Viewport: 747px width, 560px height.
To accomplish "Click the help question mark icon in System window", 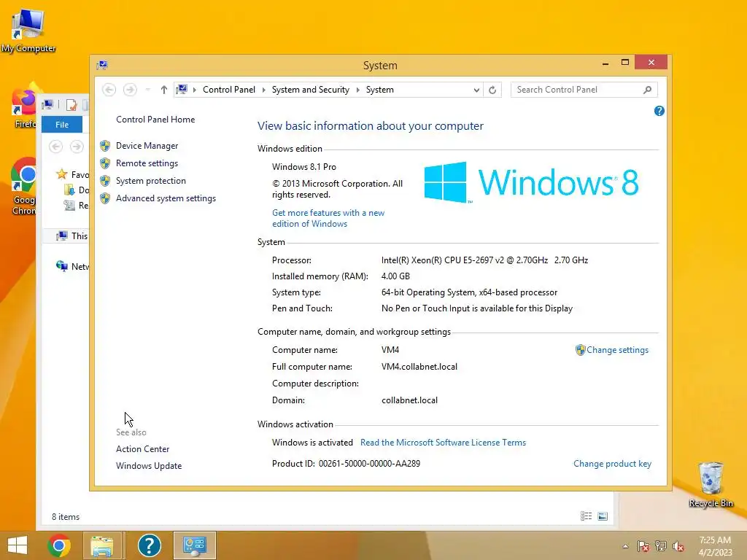I will (x=659, y=111).
